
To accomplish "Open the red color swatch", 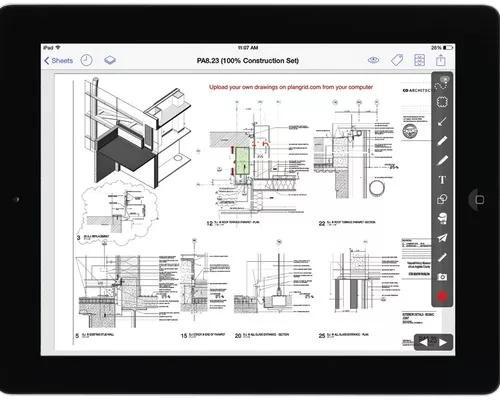I will point(442,296).
